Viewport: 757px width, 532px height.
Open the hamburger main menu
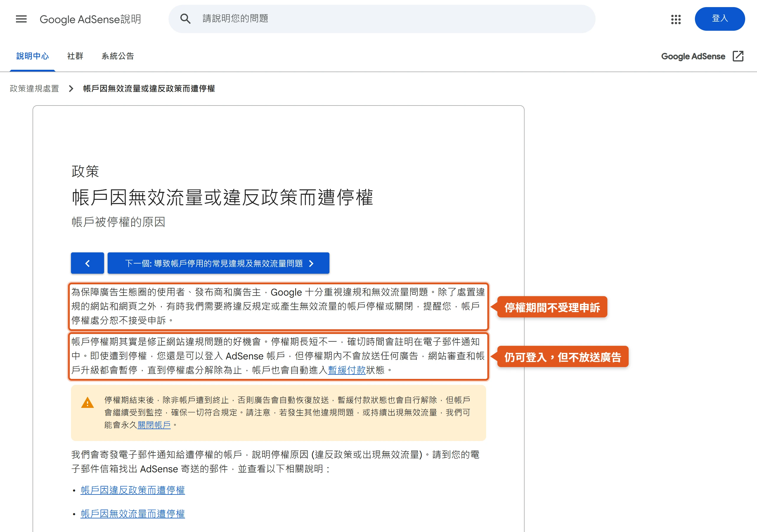(x=21, y=19)
